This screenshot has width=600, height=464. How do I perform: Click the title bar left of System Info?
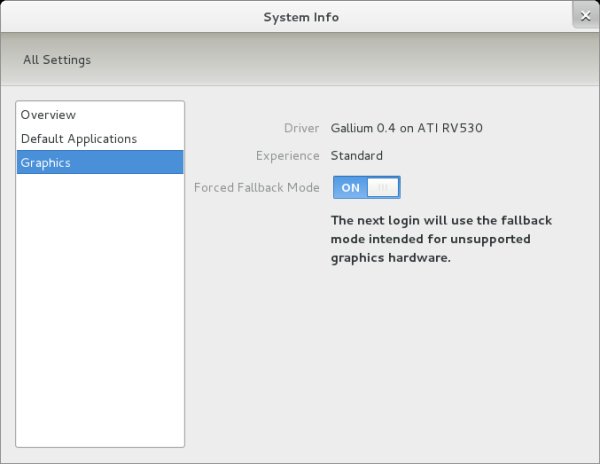tap(120, 17)
